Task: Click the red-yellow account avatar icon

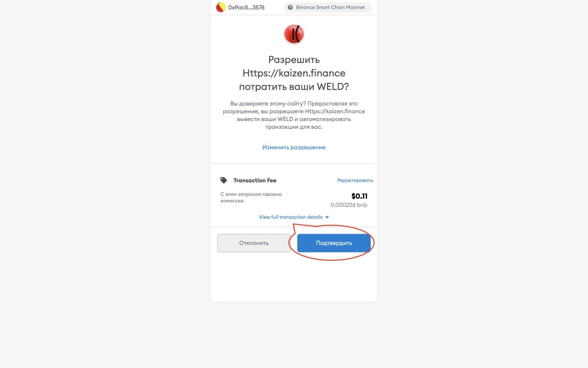Action: pos(220,7)
